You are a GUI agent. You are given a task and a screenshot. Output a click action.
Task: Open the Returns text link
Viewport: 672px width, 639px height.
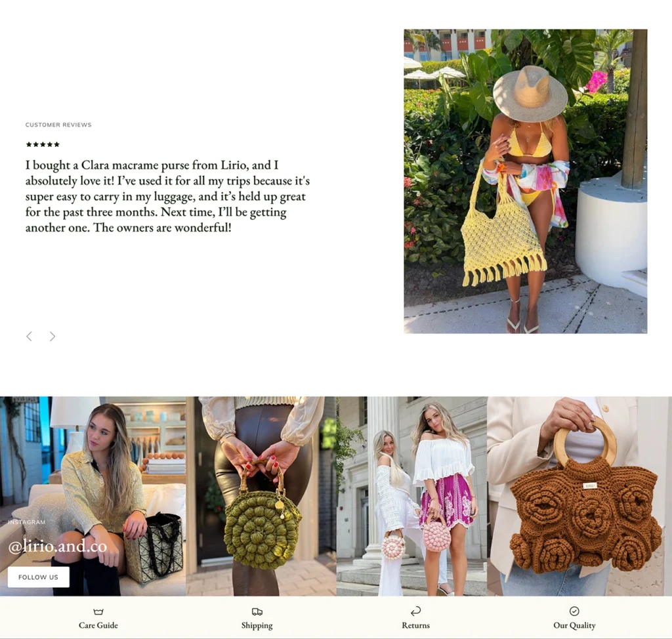(415, 625)
